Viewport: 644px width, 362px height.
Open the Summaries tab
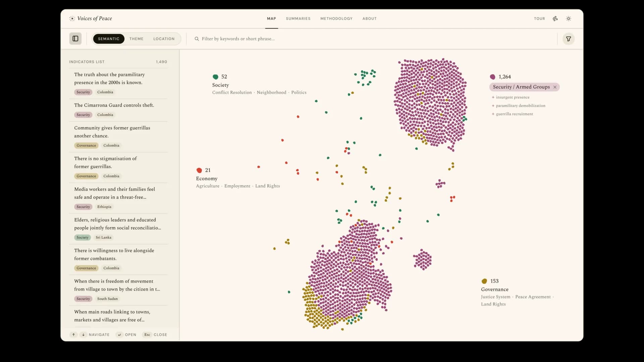(298, 19)
